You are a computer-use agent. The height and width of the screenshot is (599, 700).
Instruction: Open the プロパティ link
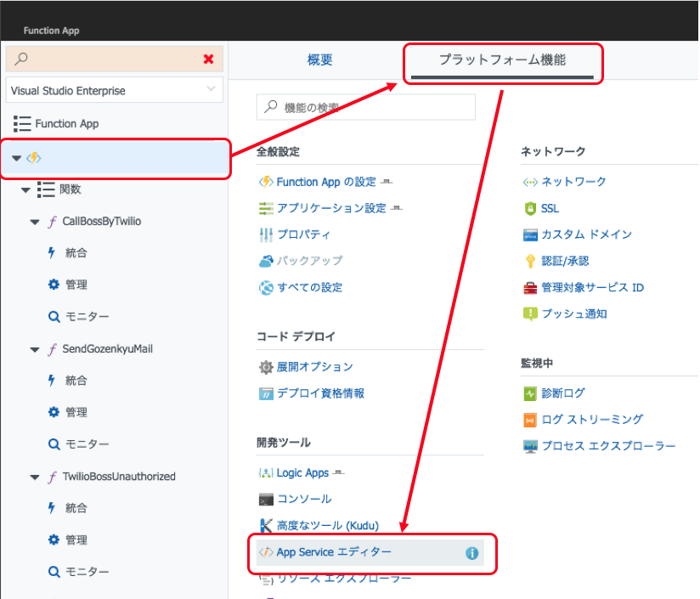coord(303,235)
